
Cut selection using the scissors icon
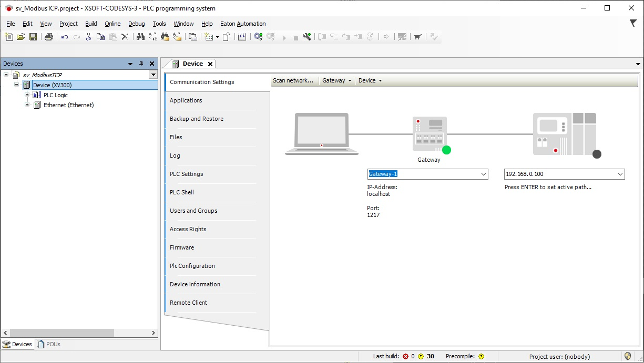click(x=88, y=37)
